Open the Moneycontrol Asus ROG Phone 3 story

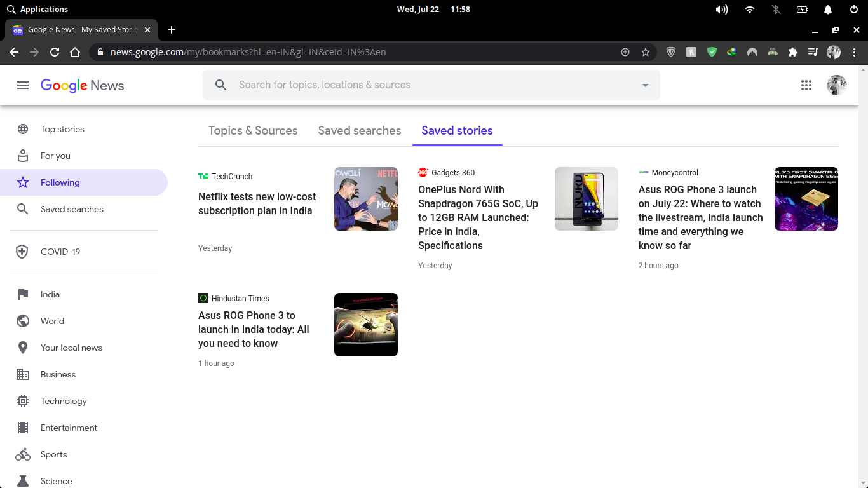click(701, 217)
